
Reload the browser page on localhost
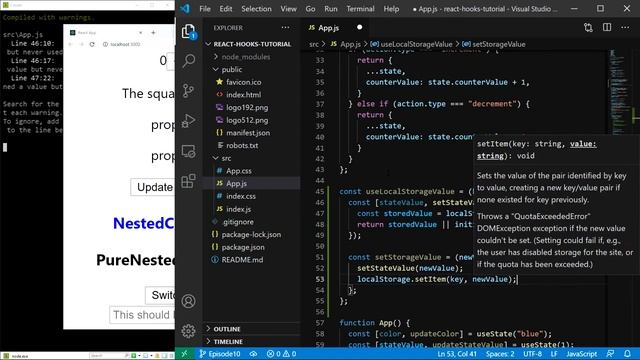(x=92, y=44)
